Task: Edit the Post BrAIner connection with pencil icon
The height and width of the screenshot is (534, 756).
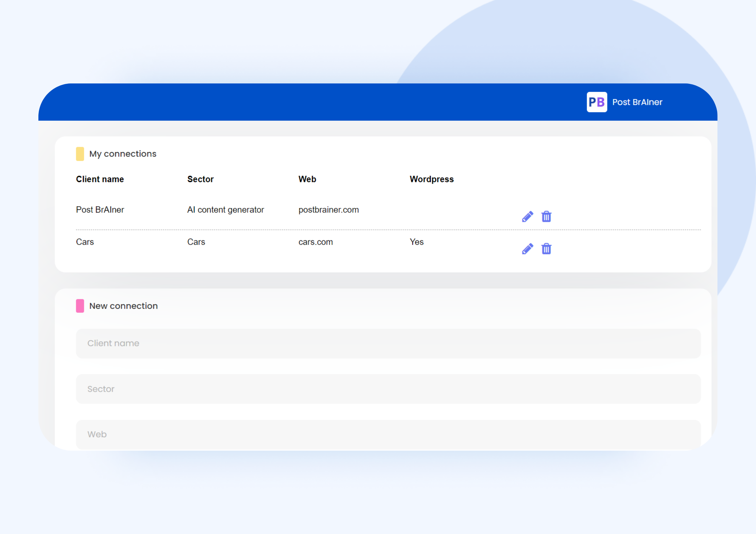Action: [527, 217]
